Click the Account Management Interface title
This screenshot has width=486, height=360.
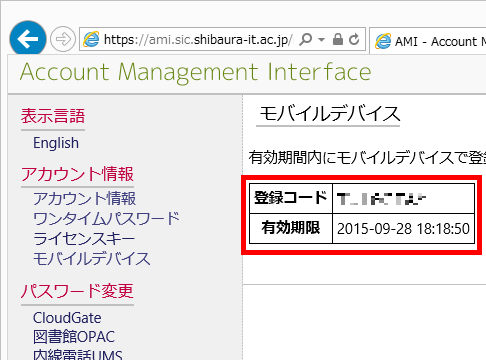(x=195, y=72)
